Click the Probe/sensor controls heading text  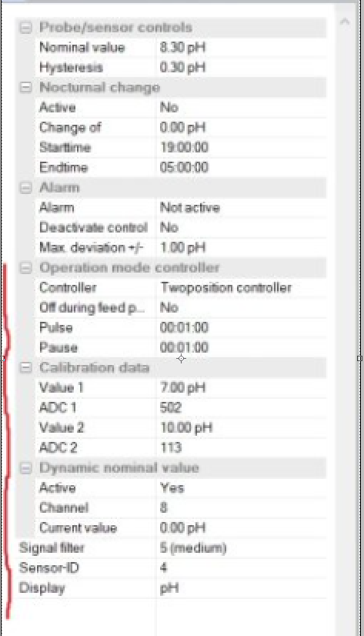[x=116, y=28]
